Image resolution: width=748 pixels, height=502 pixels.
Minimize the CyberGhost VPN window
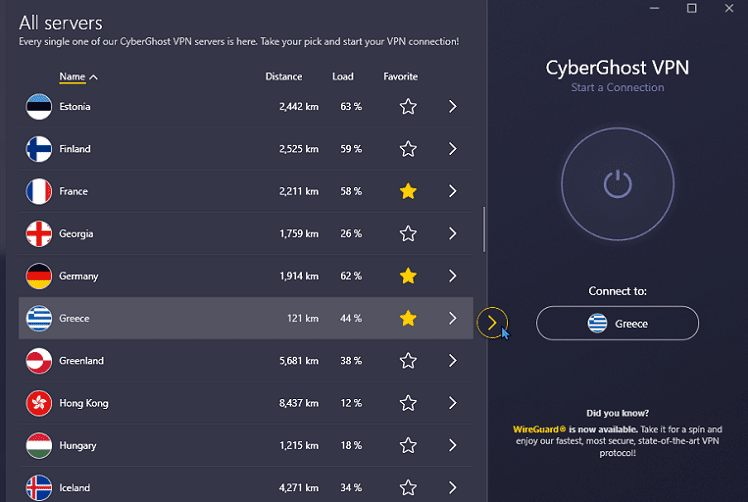[654, 8]
